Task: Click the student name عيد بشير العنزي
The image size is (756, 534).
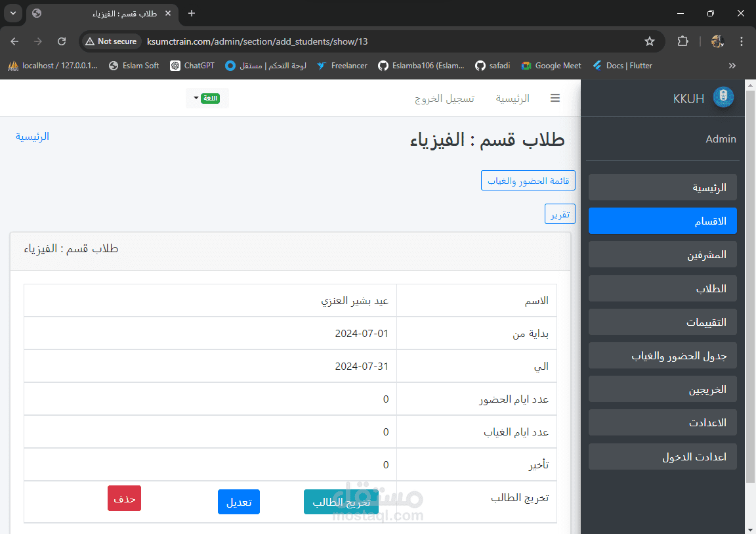Action: coord(355,301)
